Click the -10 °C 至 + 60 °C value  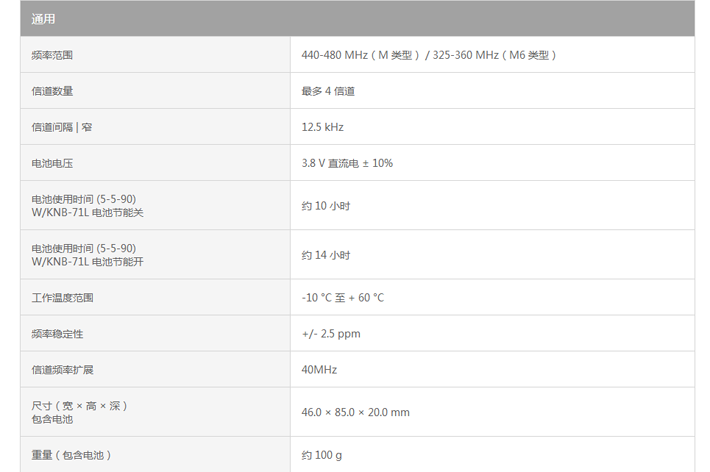click(342, 298)
